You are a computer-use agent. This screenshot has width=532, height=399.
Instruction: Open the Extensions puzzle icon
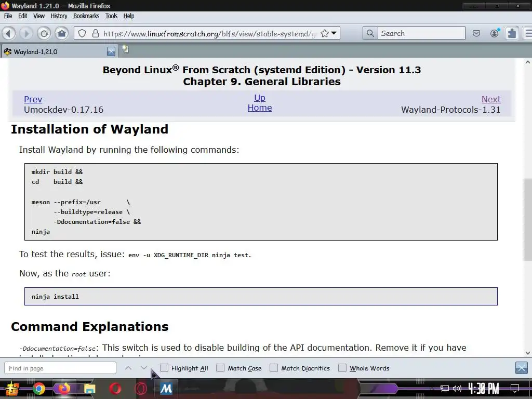[x=512, y=33]
